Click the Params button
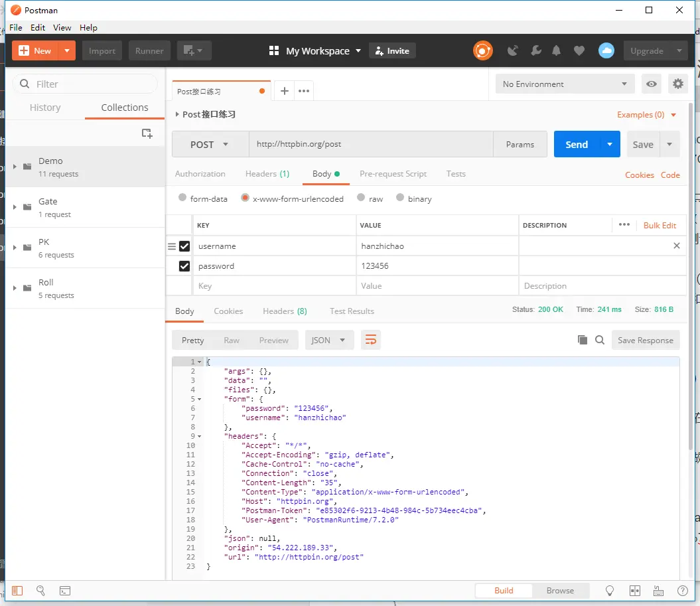This screenshot has width=700, height=606. coord(520,144)
